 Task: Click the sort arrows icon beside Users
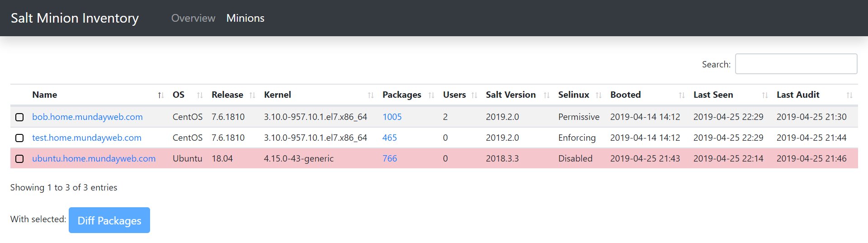(474, 95)
